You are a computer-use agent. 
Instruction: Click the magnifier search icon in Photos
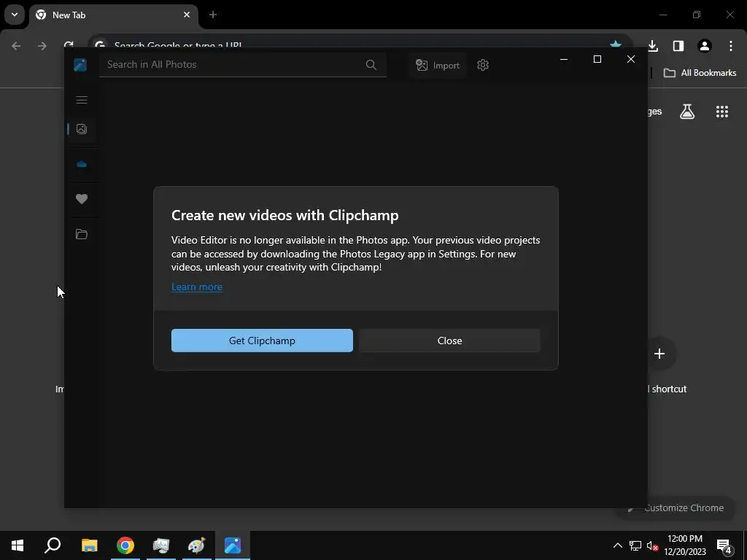(x=371, y=65)
